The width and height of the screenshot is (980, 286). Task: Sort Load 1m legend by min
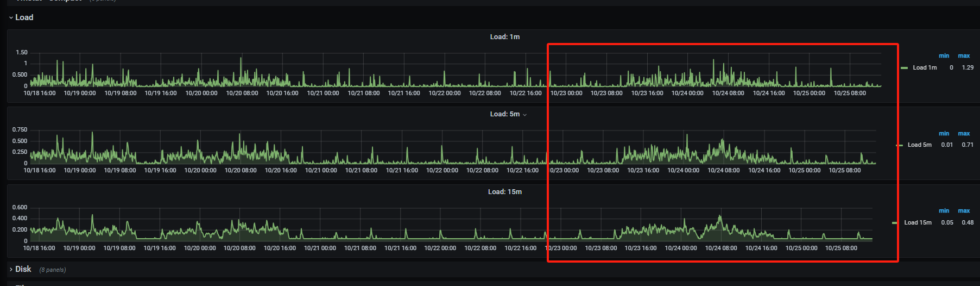tap(944, 56)
